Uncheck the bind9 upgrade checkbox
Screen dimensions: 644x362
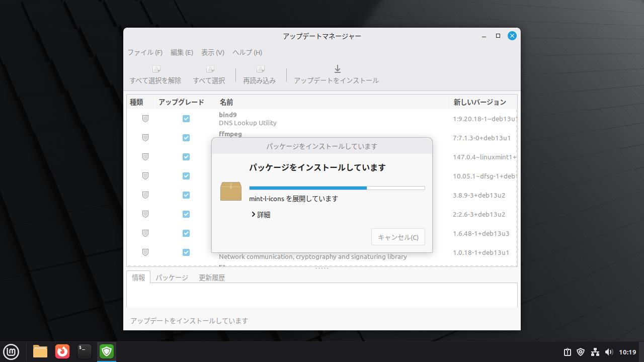point(186,119)
